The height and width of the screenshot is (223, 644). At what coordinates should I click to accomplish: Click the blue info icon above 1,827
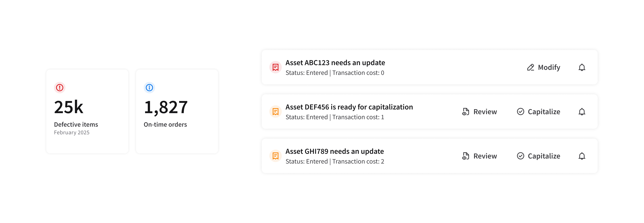pos(149,88)
